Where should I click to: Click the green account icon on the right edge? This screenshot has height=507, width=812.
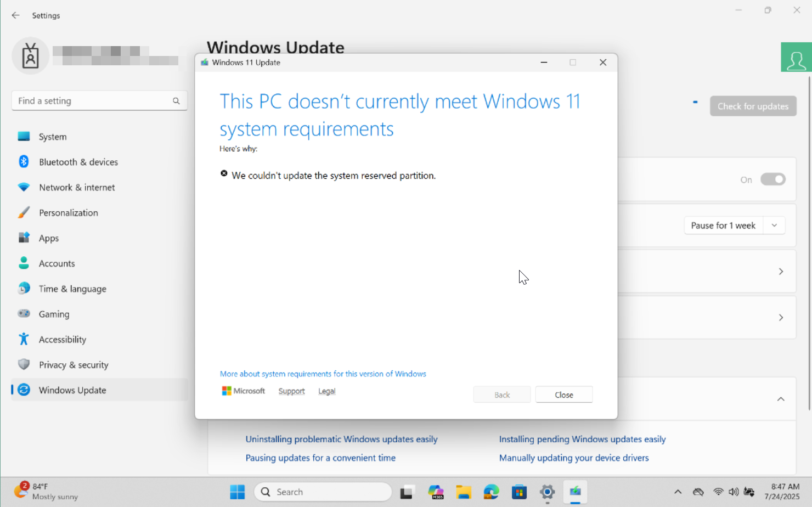(x=796, y=57)
